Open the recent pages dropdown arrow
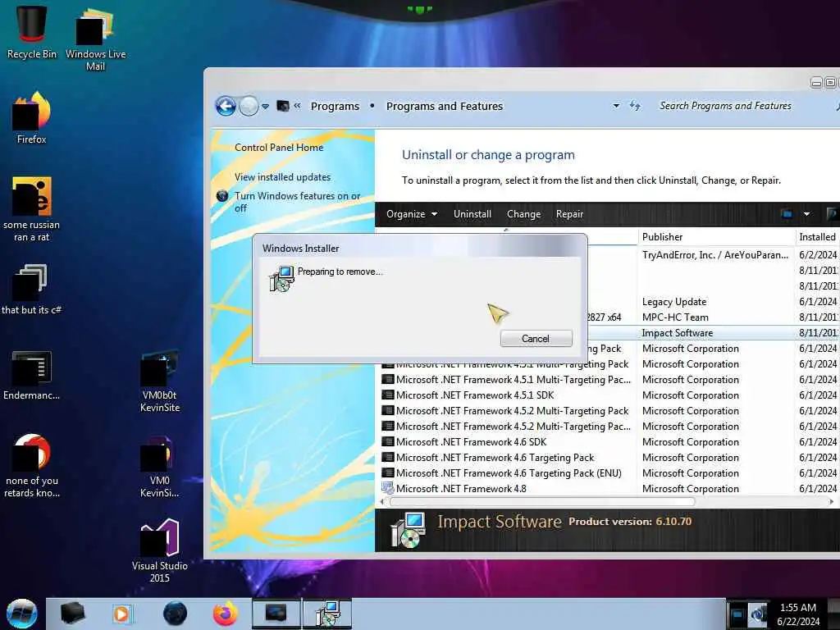This screenshot has width=840, height=630. 265,106
